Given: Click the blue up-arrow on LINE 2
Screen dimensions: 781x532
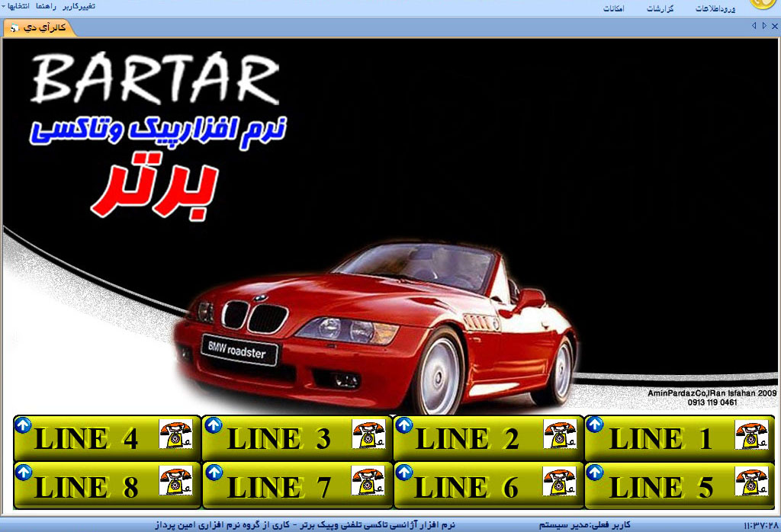Looking at the screenshot, I should [404, 425].
